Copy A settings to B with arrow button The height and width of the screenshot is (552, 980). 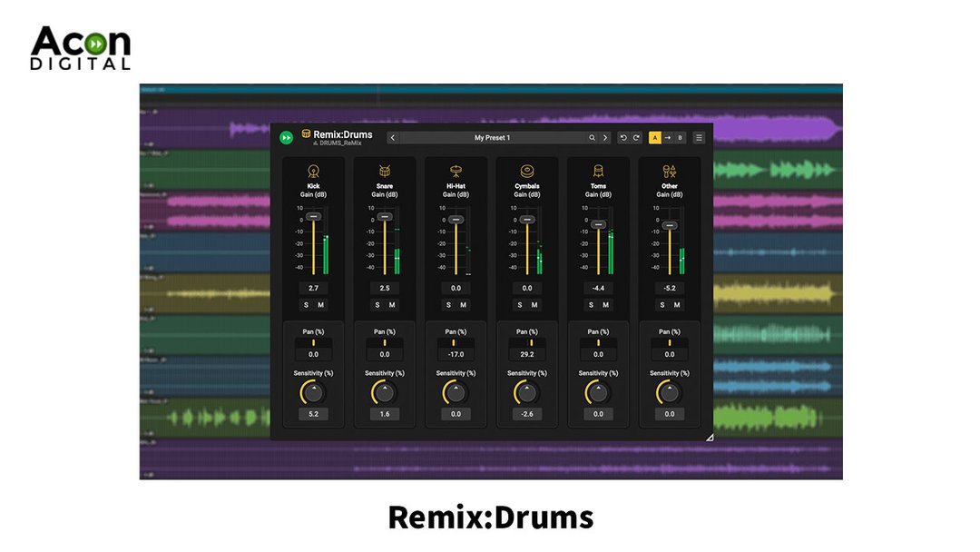(x=667, y=138)
